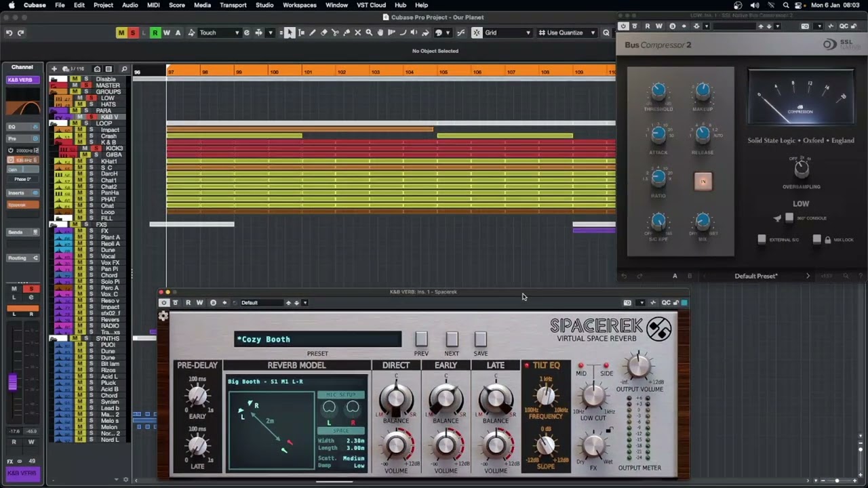Expand the Routing section in channel inspector
This screenshot has height=488, width=868.
pyautogui.click(x=22, y=258)
